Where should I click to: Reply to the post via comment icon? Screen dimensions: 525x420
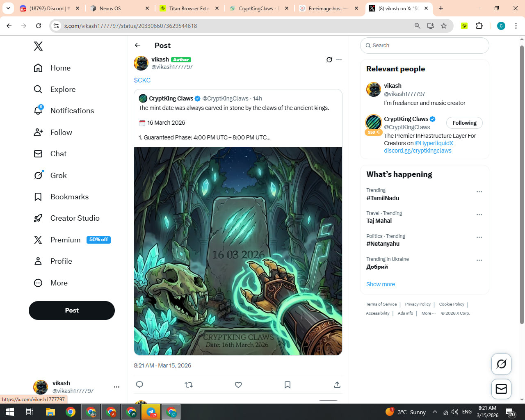(139, 385)
